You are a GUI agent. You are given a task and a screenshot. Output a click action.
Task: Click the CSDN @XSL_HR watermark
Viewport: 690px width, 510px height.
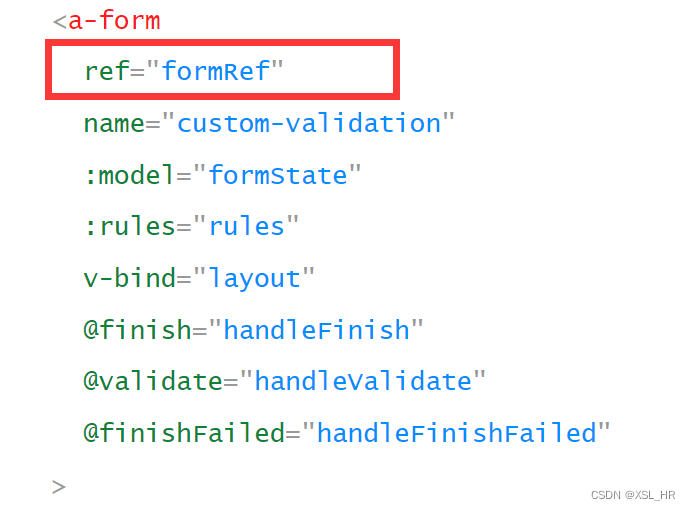pos(633,495)
